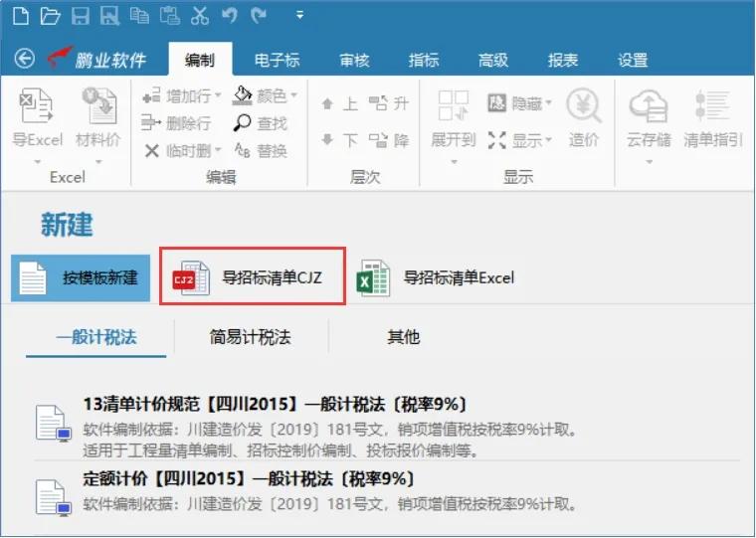Select the 其他 template category tab

point(403,337)
